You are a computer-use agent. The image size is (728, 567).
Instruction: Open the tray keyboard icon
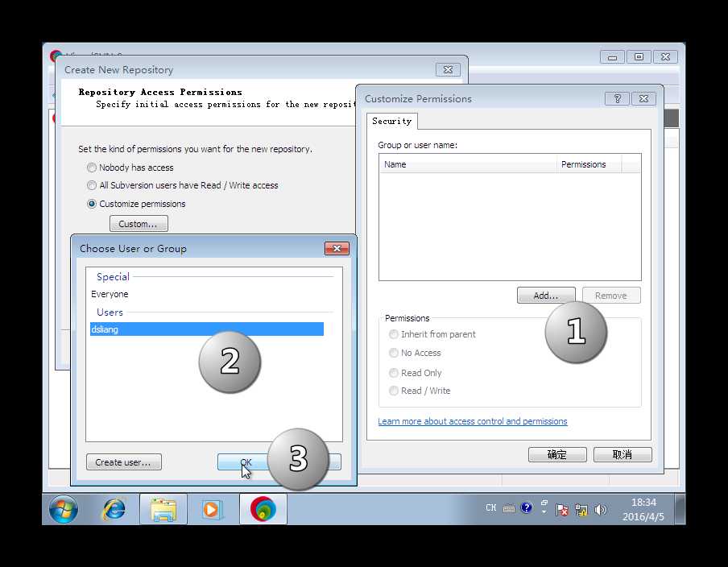tap(509, 509)
